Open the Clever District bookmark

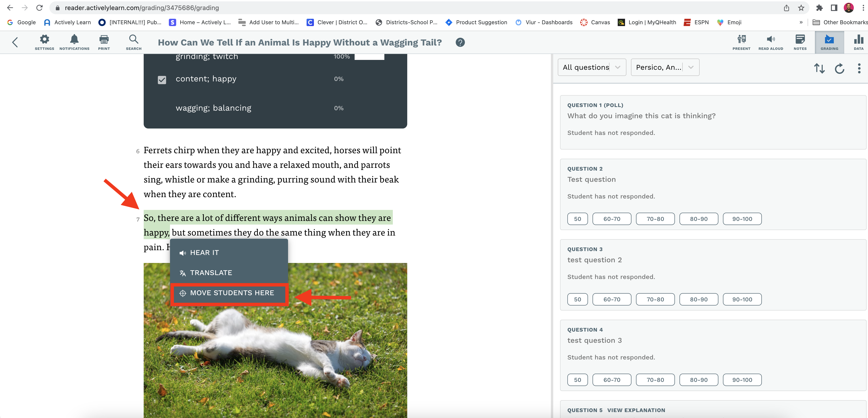click(337, 22)
